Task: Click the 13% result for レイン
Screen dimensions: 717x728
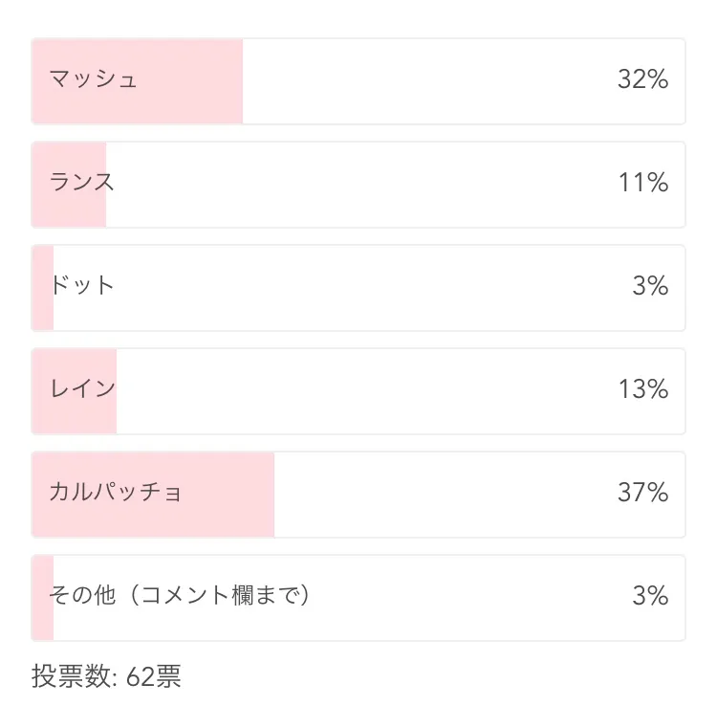Action: [642, 389]
